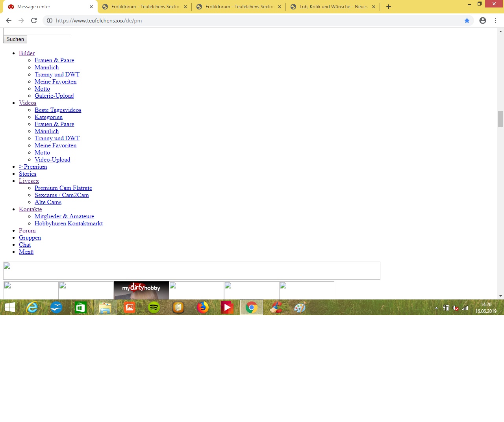Open the Chrome three-dot menu
Viewport: 504px width, 422px height.
(495, 20)
